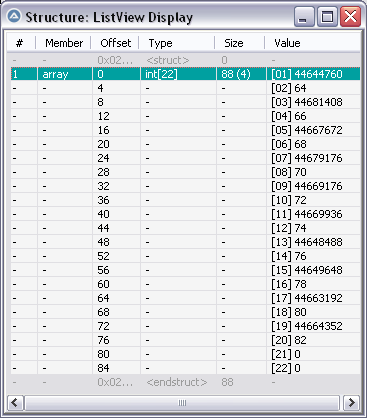
Task: Click offset cell '4'
Action: point(100,88)
